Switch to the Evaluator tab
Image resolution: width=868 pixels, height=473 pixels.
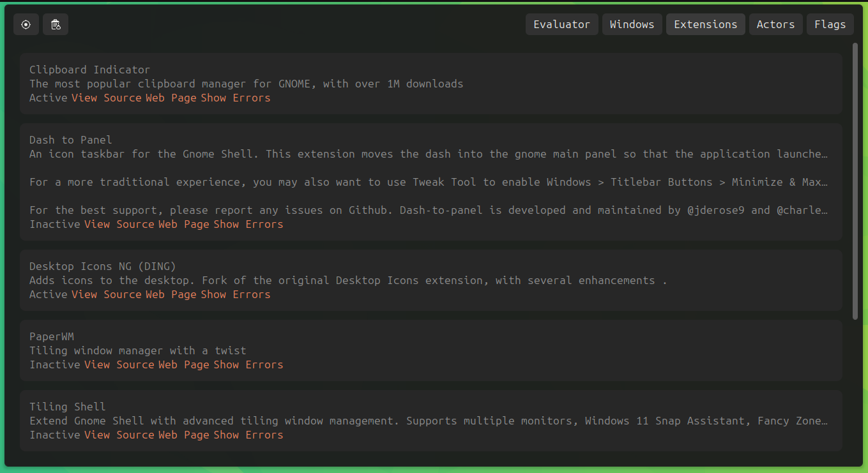tap(562, 24)
